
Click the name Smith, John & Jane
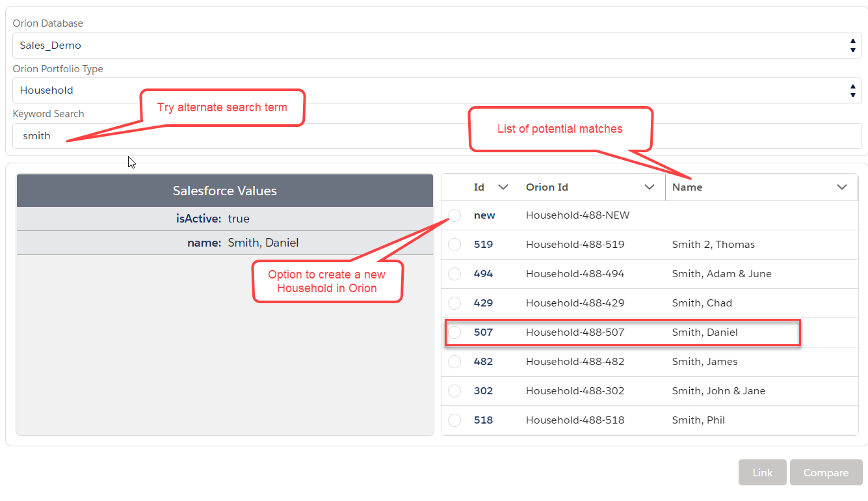(x=718, y=391)
